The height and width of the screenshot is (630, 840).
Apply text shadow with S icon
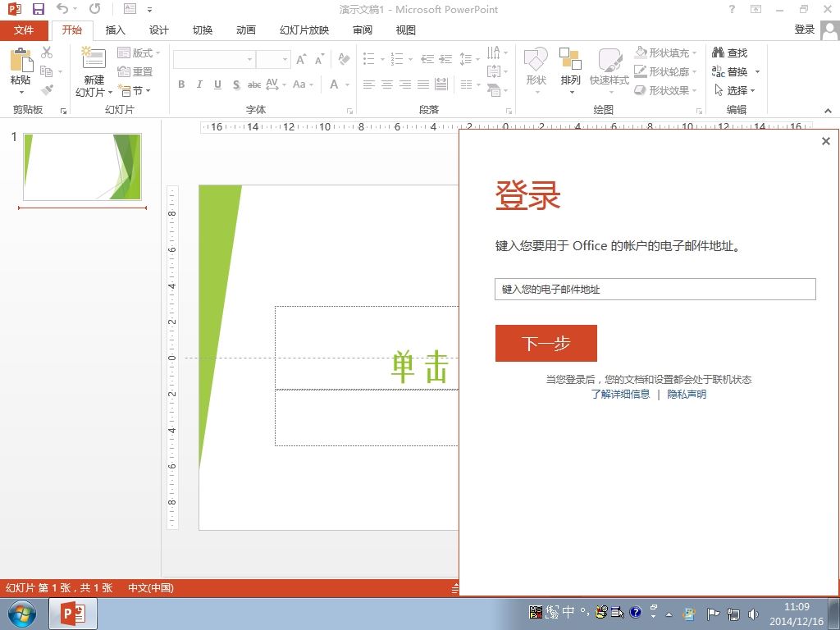tap(236, 84)
